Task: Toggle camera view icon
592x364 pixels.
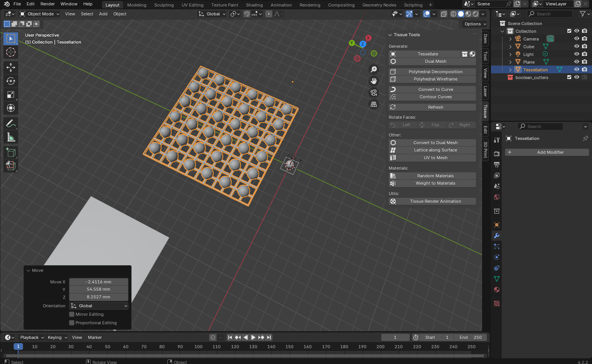Action: [x=374, y=93]
